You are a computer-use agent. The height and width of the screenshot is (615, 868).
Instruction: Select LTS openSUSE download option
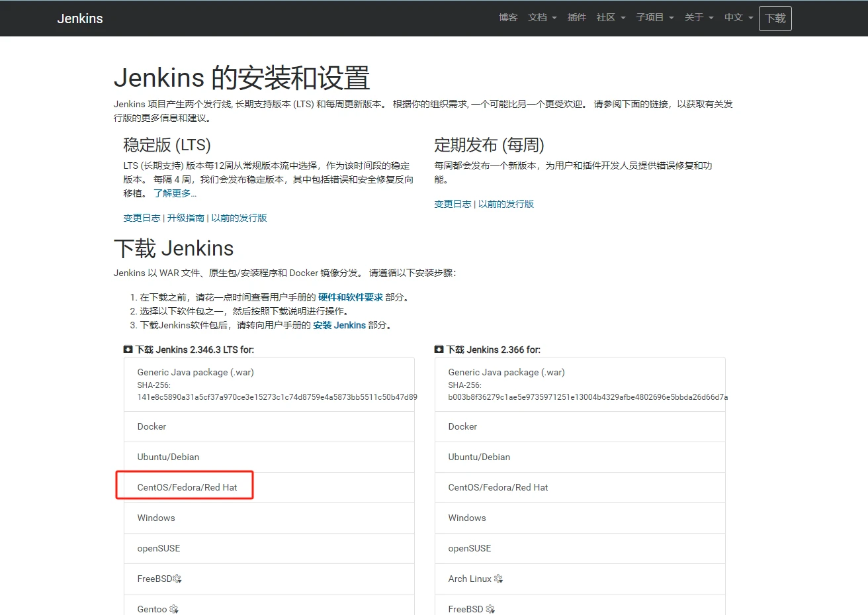[269, 549]
